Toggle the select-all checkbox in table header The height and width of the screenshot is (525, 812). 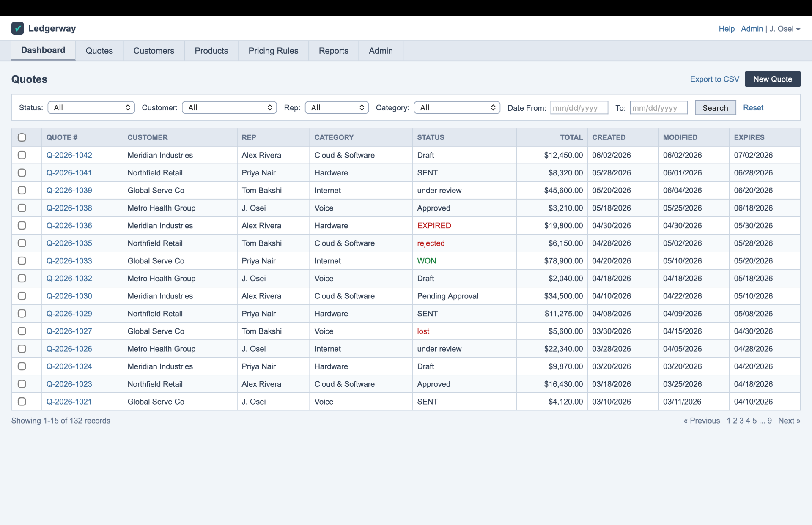pos(22,137)
